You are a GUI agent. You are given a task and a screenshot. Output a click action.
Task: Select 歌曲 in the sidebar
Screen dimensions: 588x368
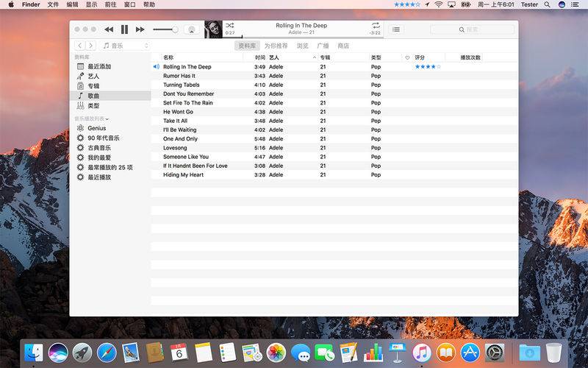tap(110, 96)
